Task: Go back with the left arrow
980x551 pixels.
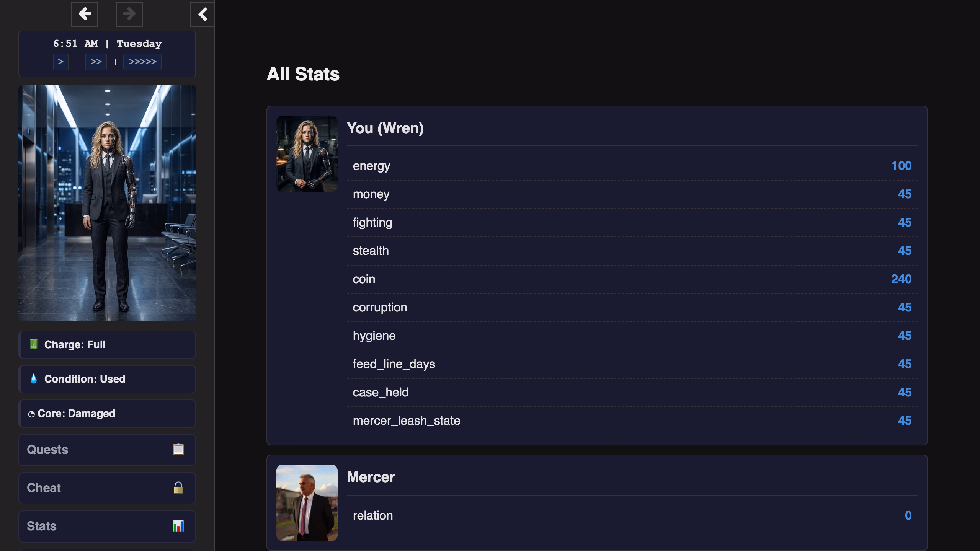Action: click(85, 15)
